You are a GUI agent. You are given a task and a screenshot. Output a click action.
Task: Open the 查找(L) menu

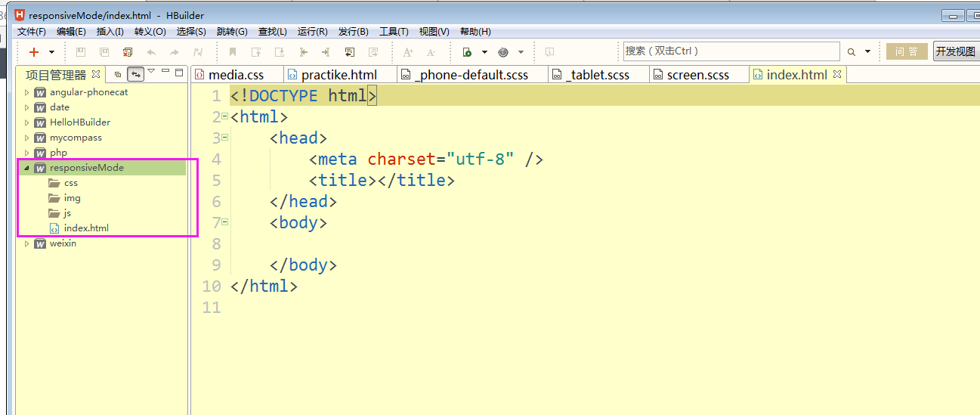273,31
